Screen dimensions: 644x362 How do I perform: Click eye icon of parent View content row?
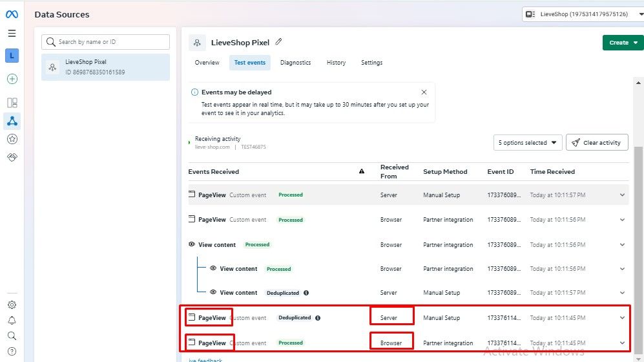[x=191, y=244]
